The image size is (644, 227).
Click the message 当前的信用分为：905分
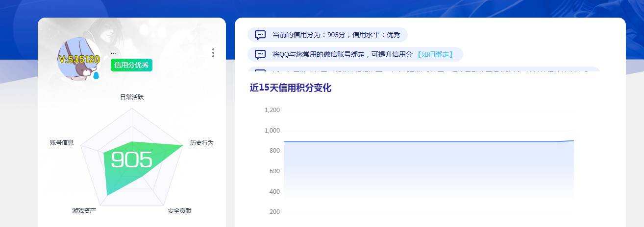tap(327, 35)
